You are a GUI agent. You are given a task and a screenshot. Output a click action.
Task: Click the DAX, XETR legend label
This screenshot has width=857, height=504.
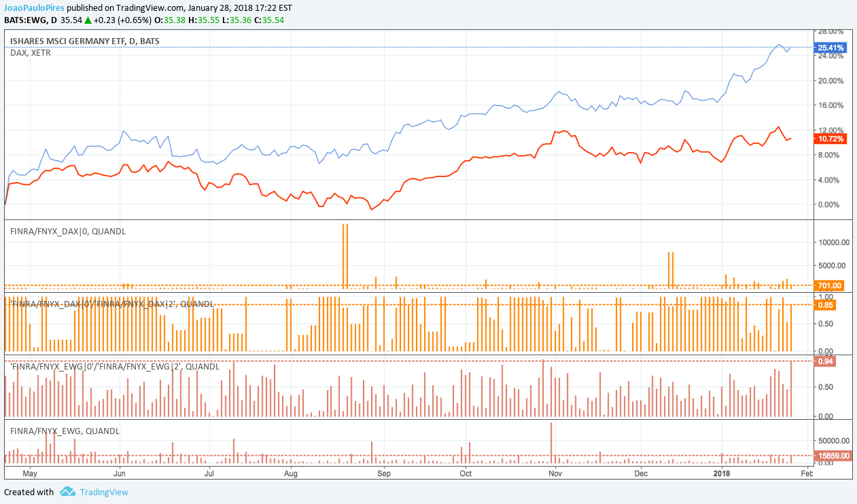(31, 52)
